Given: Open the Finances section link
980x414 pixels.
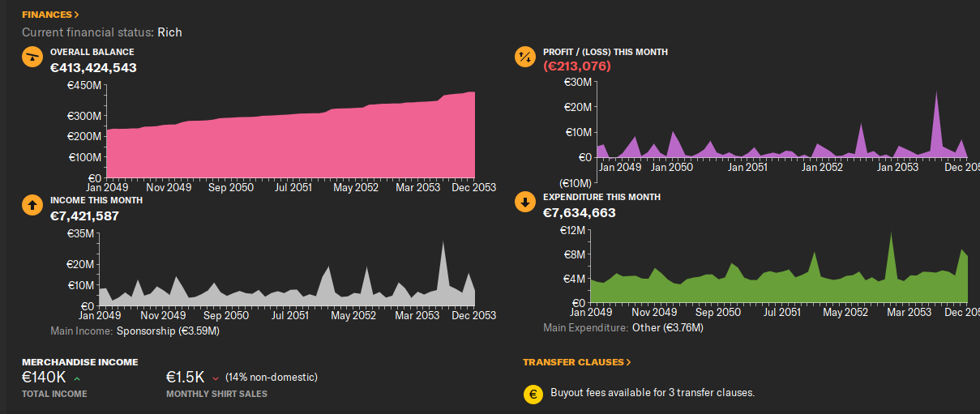Looking at the screenshot, I should pos(50,15).
